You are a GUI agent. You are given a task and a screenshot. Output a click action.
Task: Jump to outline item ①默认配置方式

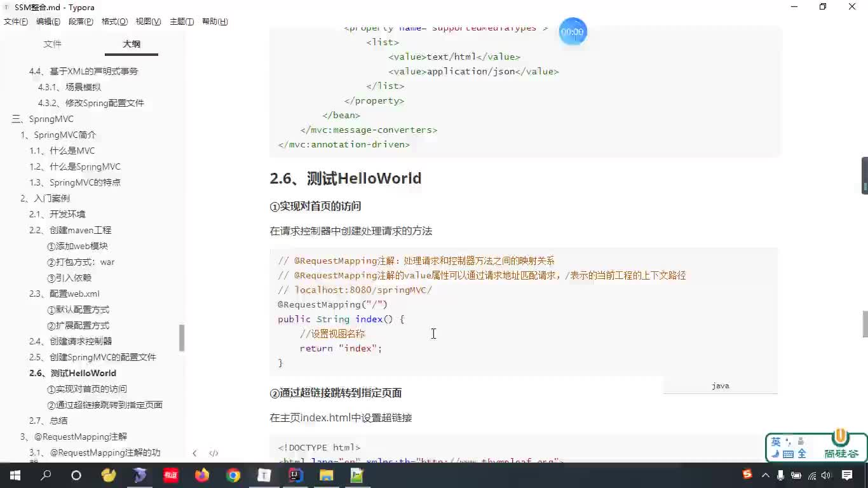pyautogui.click(x=78, y=309)
